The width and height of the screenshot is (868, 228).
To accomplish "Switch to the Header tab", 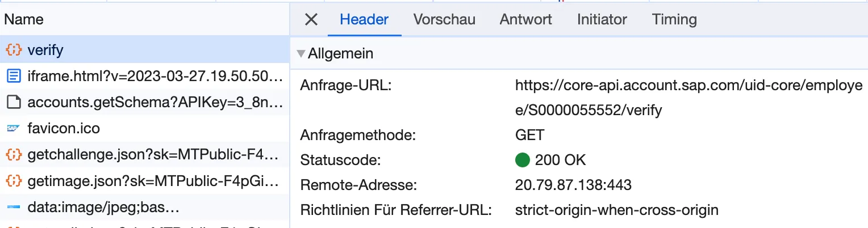I will pos(364,20).
